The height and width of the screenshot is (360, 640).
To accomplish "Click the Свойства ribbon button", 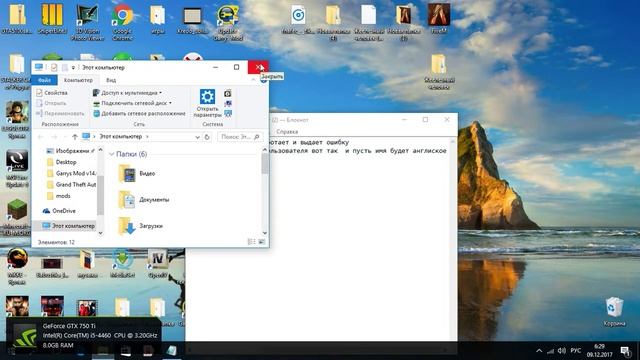I will pyautogui.click(x=52, y=93).
